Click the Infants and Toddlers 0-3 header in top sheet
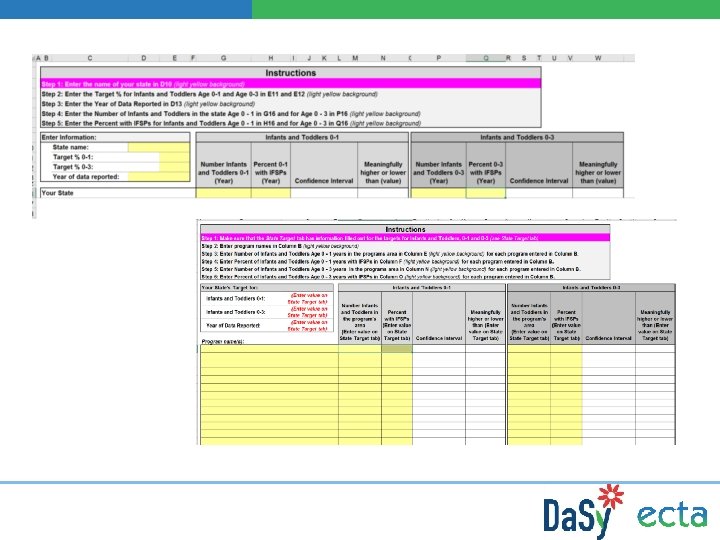The image size is (720, 540). point(517,137)
